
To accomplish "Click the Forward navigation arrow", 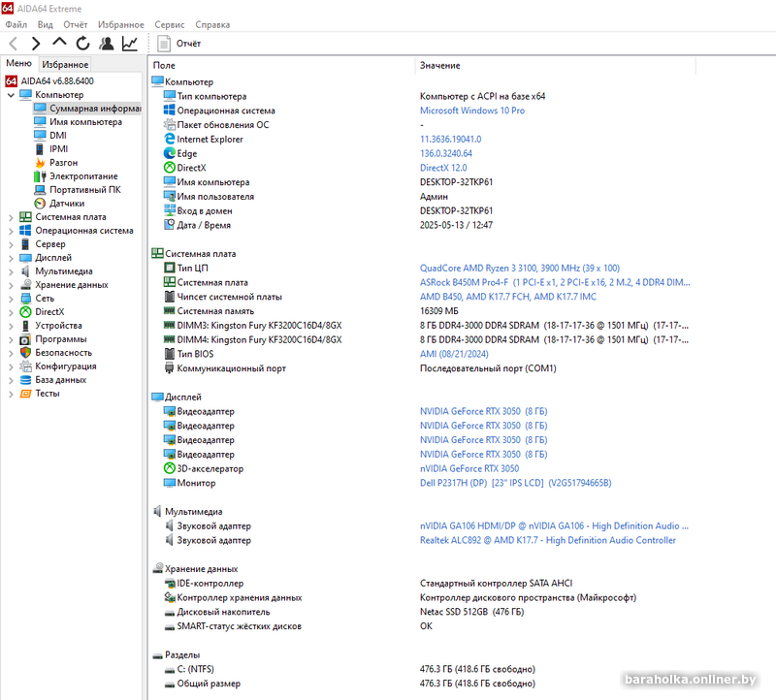I will 36,44.
